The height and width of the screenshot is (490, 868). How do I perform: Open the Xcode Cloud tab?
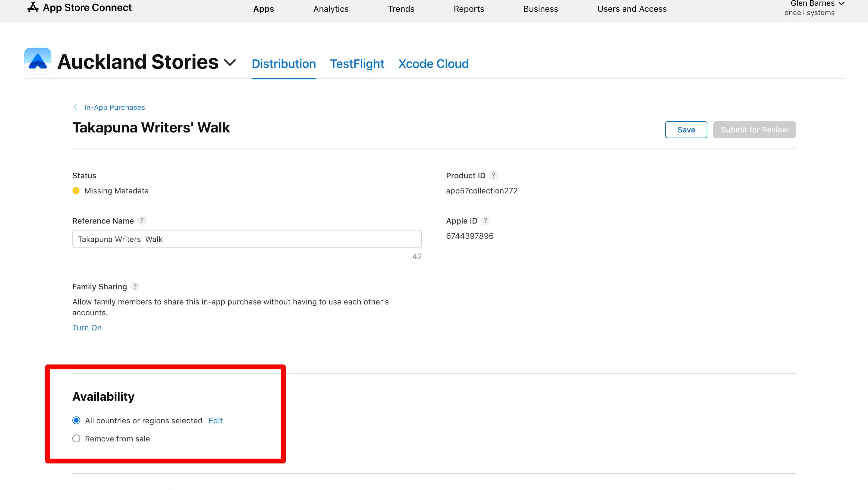(x=433, y=64)
